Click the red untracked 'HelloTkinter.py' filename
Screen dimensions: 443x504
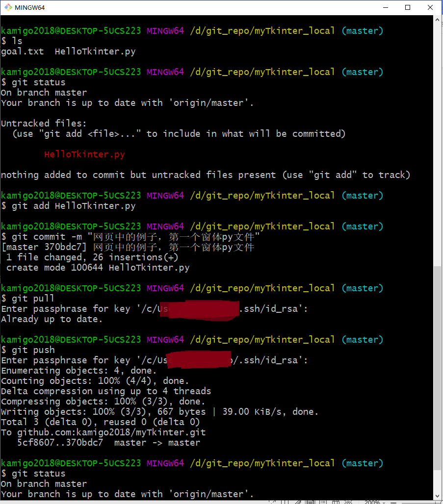[x=84, y=154]
